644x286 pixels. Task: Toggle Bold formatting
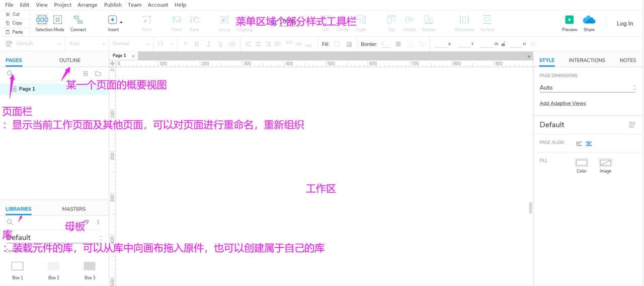tap(197, 44)
